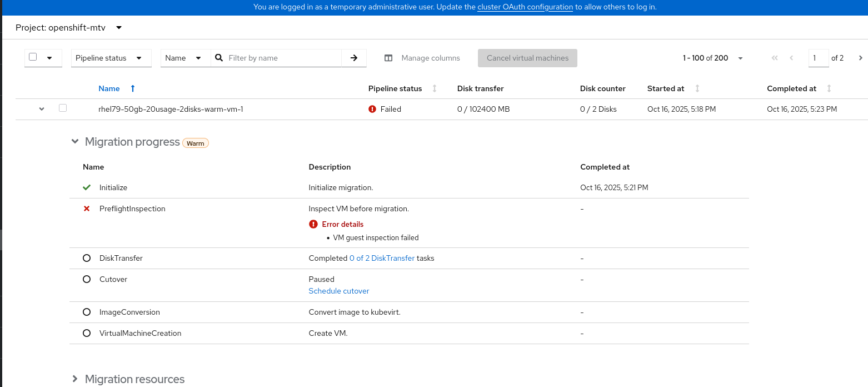Sort by Completed at column icon
The image size is (868, 387).
[829, 88]
